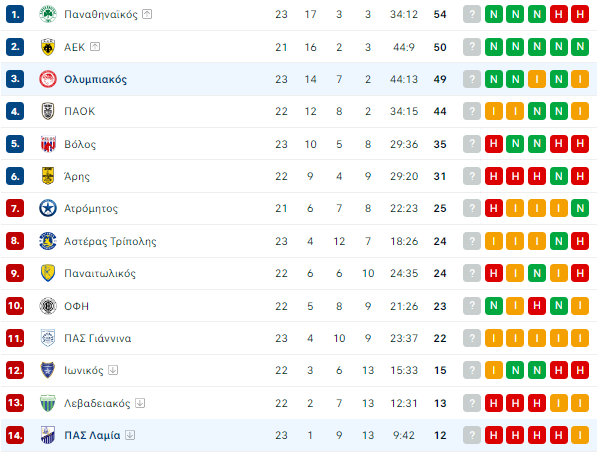This screenshot has width=597, height=459.
Task: Click promotion arrow icon next to Παναθηναϊκός
Action: pyautogui.click(x=147, y=14)
